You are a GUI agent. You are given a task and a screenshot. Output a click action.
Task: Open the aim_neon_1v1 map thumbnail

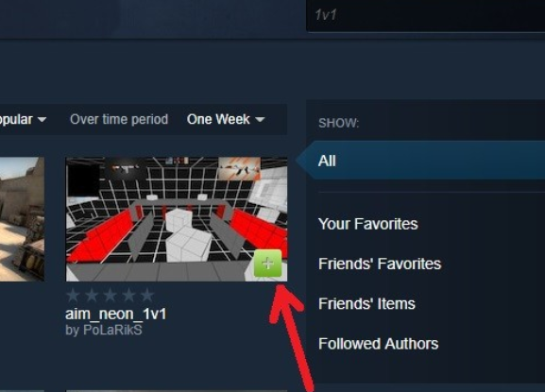click(x=177, y=219)
